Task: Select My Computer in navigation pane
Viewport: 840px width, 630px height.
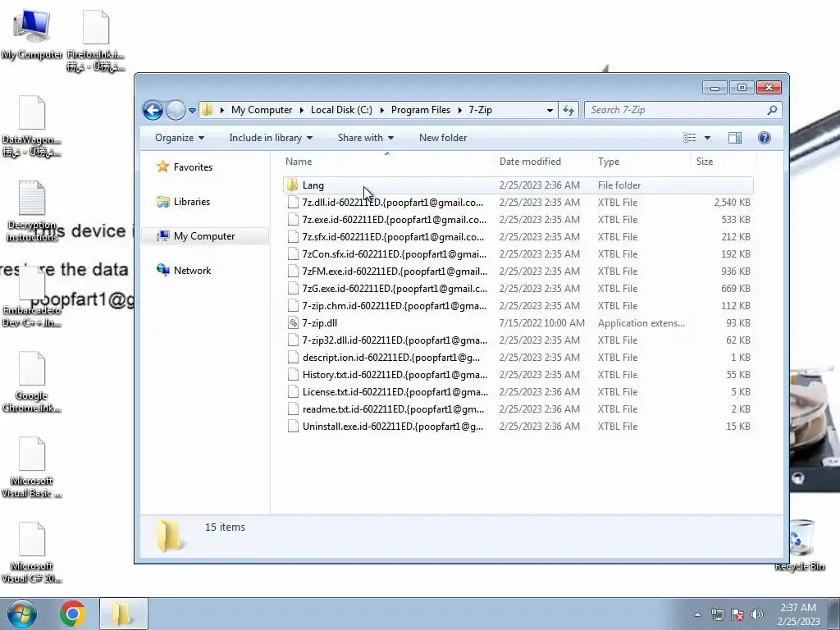Action: tap(204, 235)
